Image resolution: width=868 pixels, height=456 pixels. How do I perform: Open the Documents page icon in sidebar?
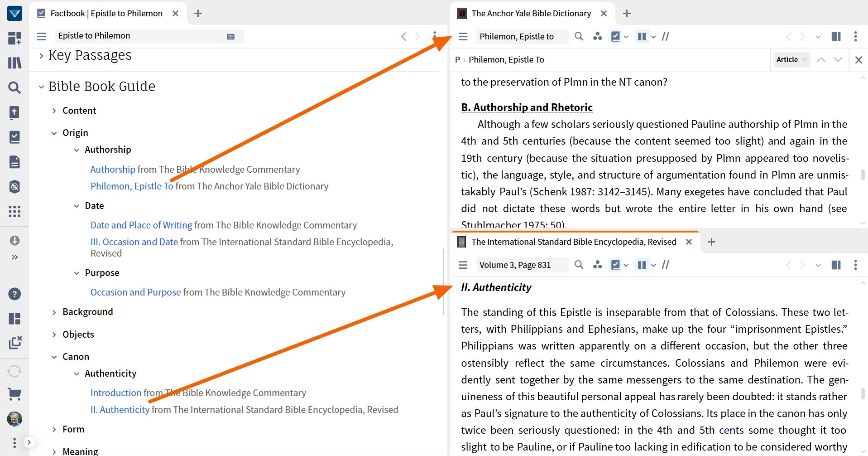click(x=14, y=162)
